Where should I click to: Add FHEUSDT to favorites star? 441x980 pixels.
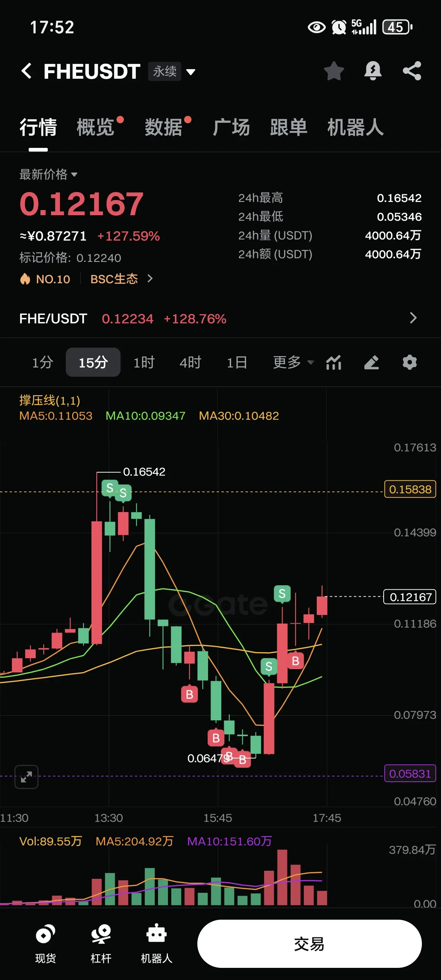point(334,71)
